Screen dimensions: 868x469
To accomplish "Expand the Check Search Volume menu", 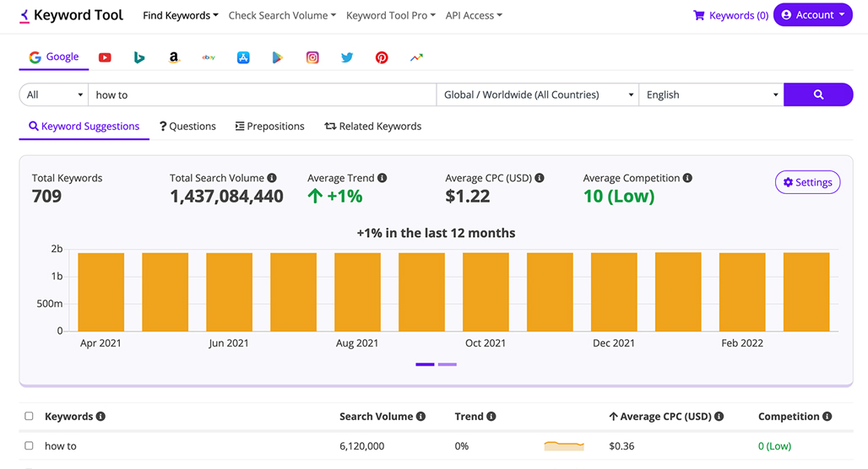I will (282, 15).
